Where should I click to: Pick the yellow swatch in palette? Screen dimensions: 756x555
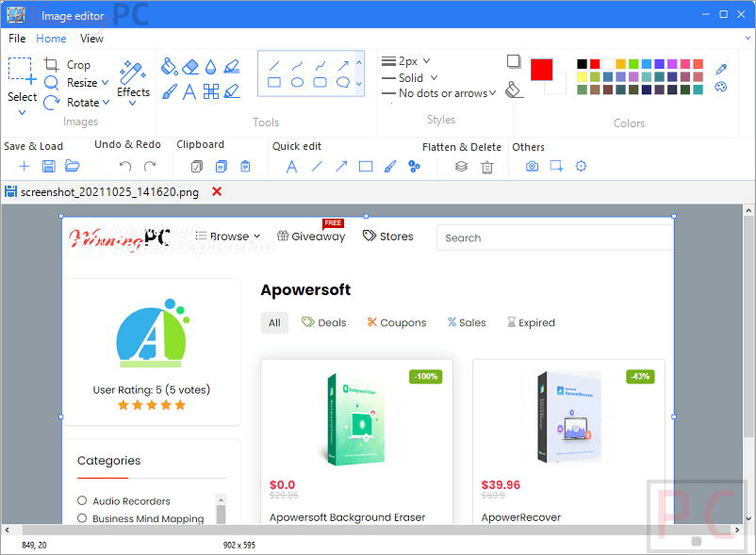pyautogui.click(x=582, y=76)
